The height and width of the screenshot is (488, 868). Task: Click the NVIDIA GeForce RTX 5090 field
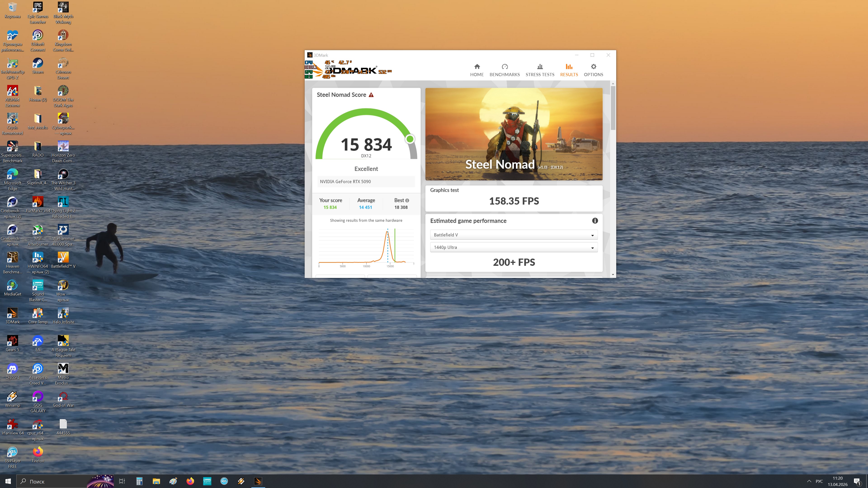(x=366, y=181)
